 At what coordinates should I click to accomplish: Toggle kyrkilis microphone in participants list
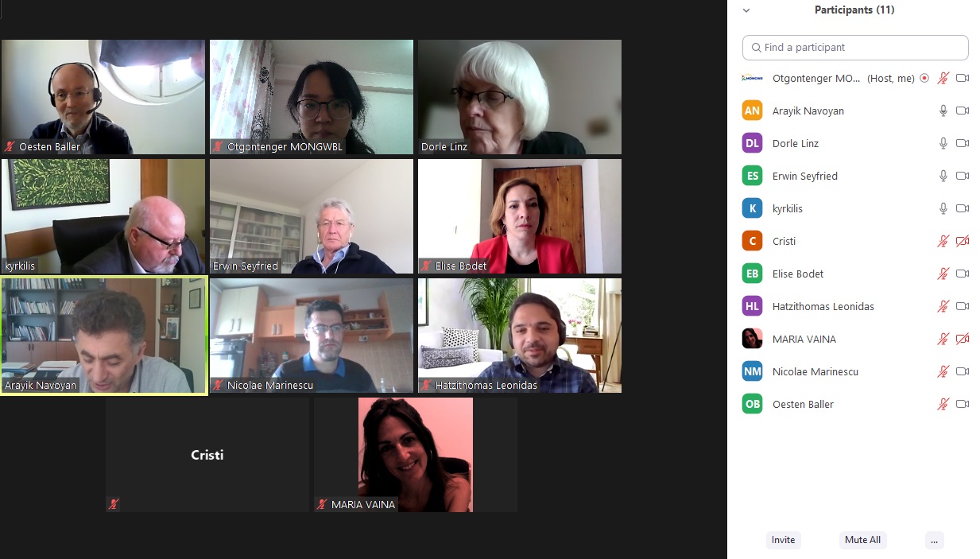(x=943, y=208)
